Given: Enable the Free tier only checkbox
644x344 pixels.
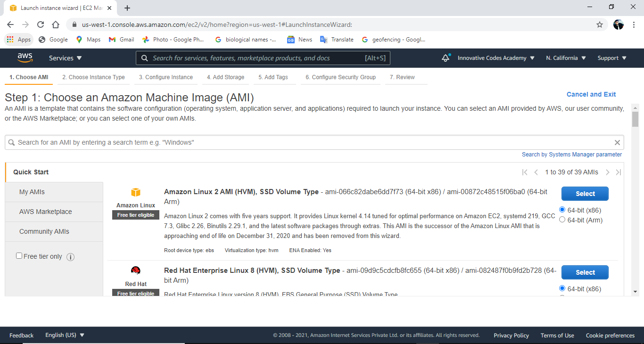Looking at the screenshot, I should click(x=19, y=255).
